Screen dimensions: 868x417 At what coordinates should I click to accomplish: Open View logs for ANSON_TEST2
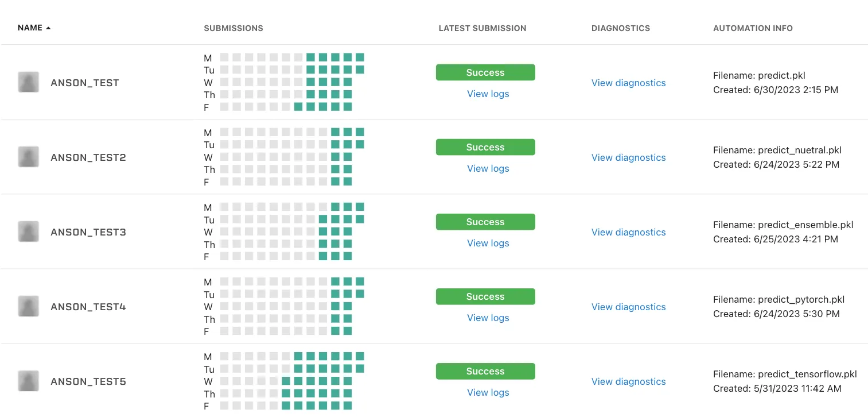488,168
